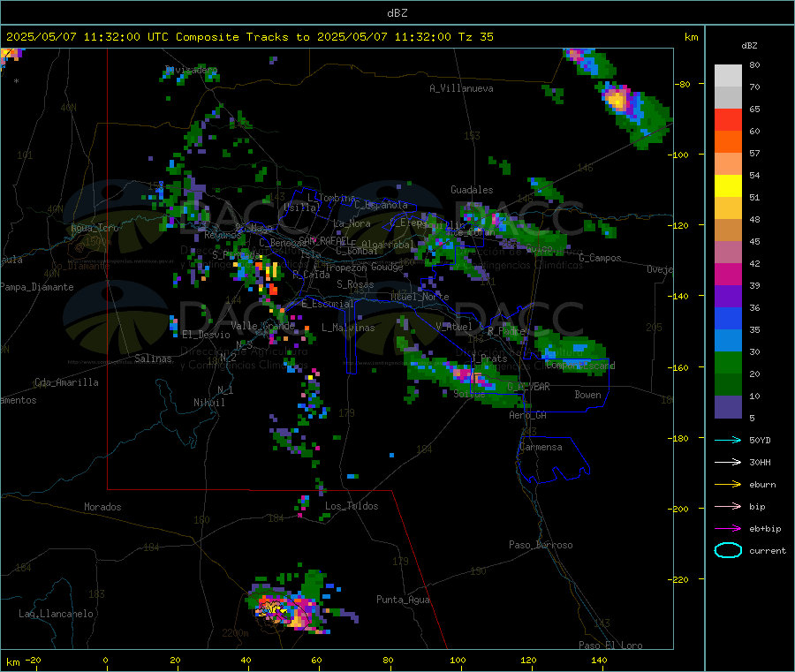Image resolution: width=795 pixels, height=672 pixels.
Task: Click the cyan 5OYD arrow legend icon
Action: (728, 440)
